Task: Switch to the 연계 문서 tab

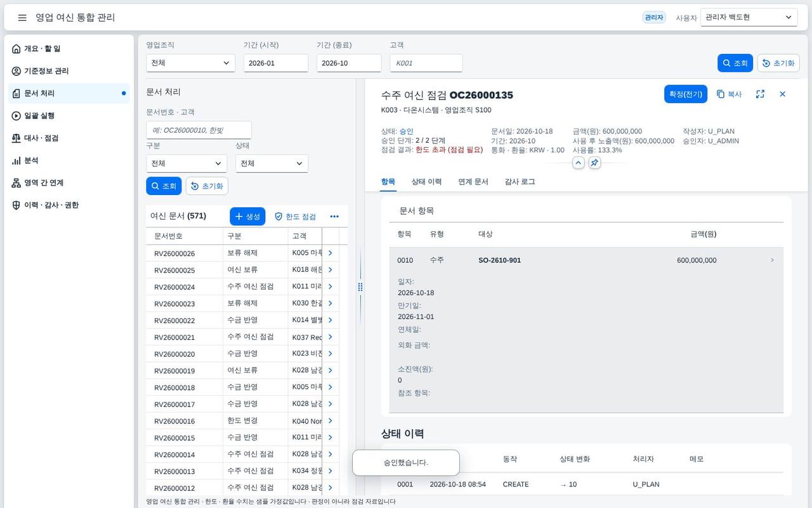Action: pos(473,182)
